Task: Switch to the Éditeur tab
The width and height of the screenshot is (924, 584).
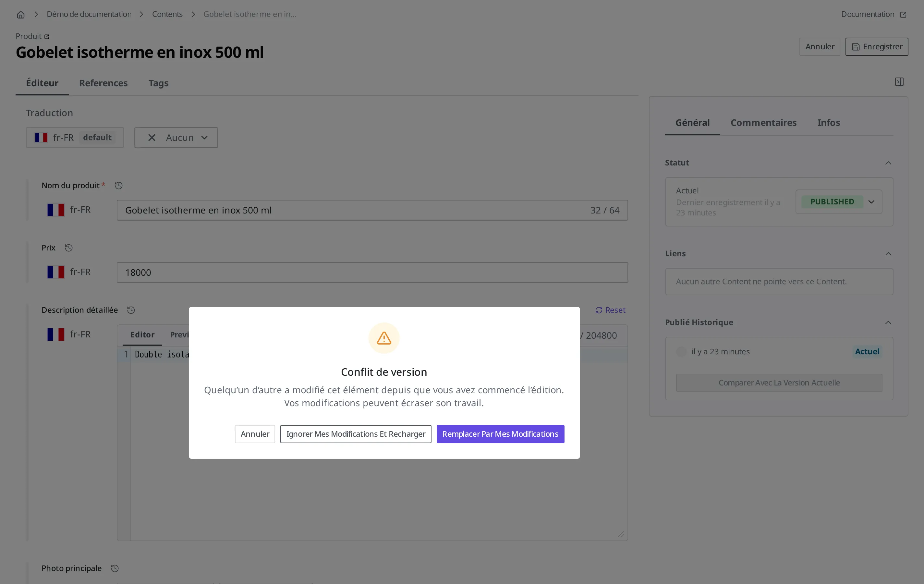Action: (x=42, y=83)
